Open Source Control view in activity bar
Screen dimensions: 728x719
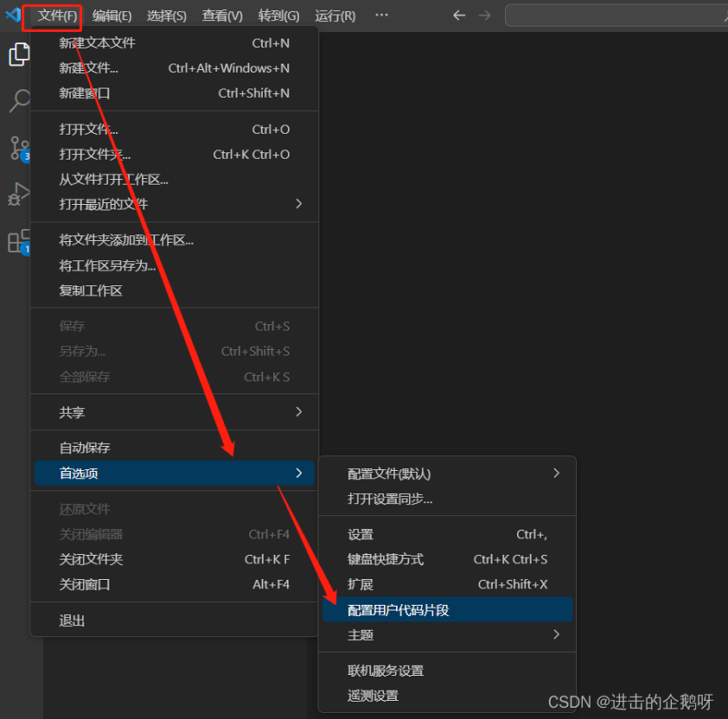[x=20, y=149]
